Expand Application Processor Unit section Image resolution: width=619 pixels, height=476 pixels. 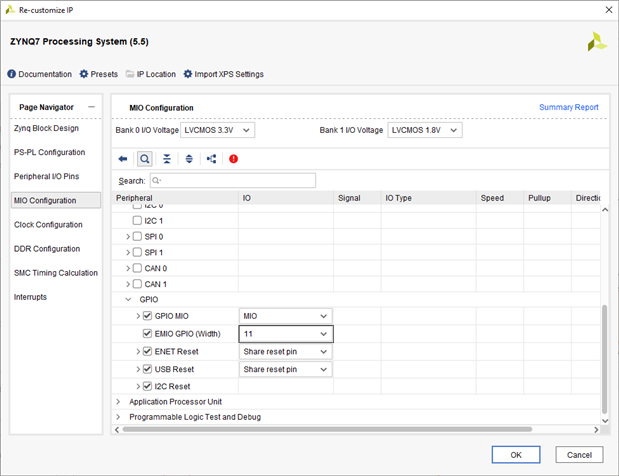pos(118,402)
